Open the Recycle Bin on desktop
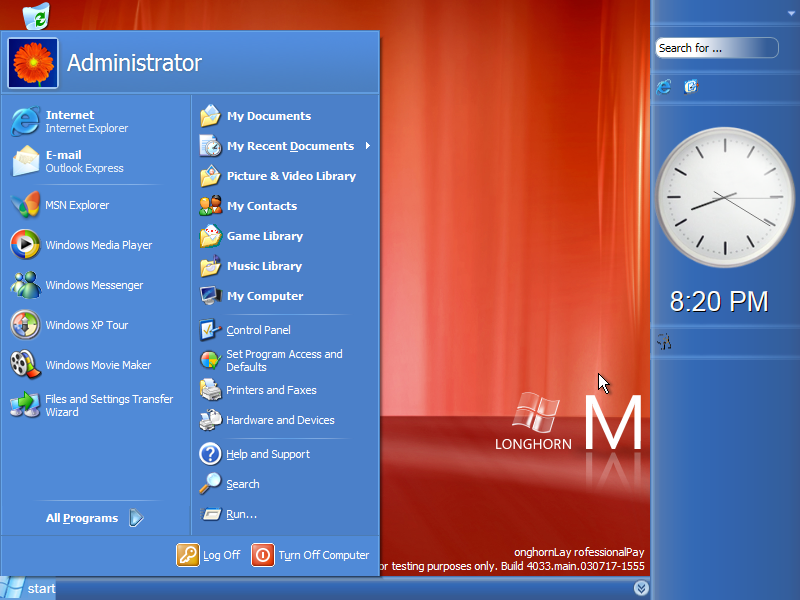Viewport: 800px width, 600px height. [x=36, y=15]
